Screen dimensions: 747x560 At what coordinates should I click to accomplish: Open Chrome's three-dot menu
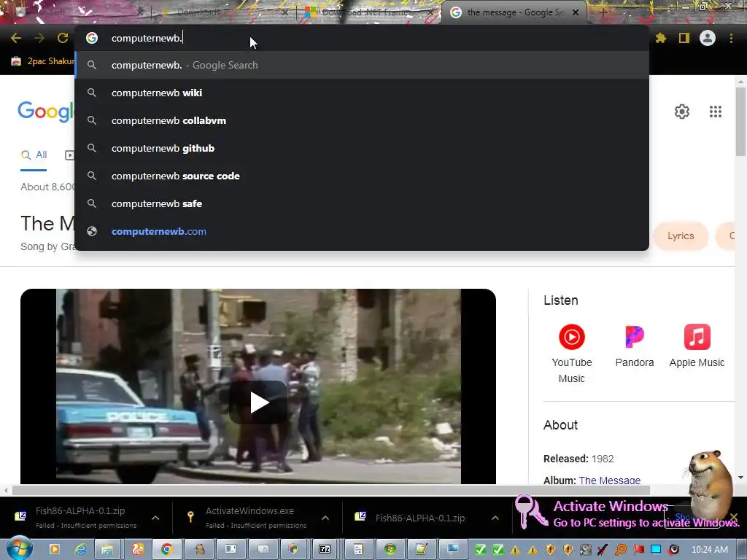click(x=731, y=38)
